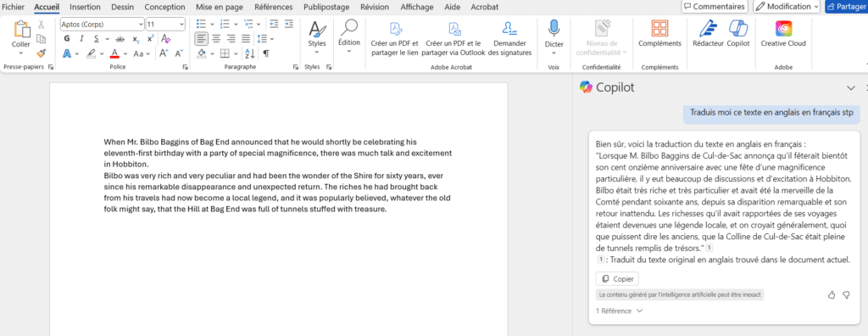Toggle bold formatting (G)

67,39
